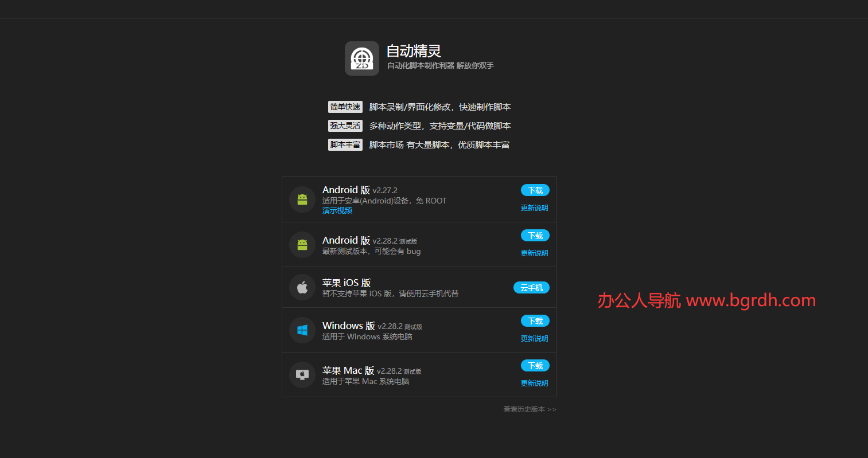This screenshot has height=458, width=868.
Task: Click the 脚本丰富 feature tag
Action: pos(345,145)
